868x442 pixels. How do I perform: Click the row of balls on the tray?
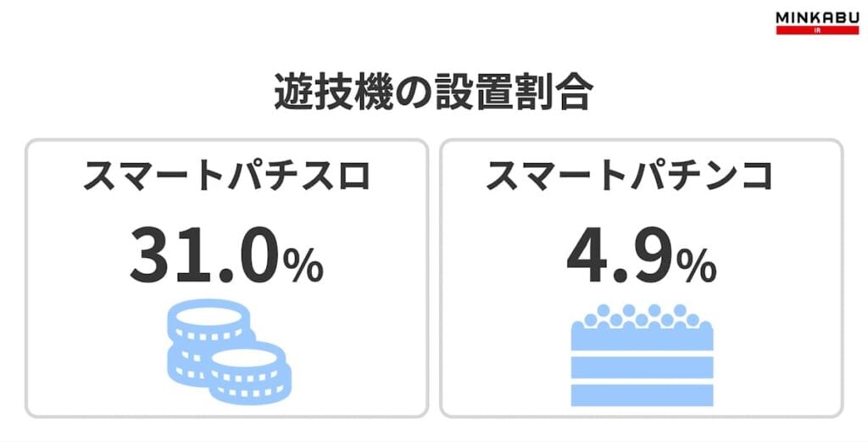[642, 315]
